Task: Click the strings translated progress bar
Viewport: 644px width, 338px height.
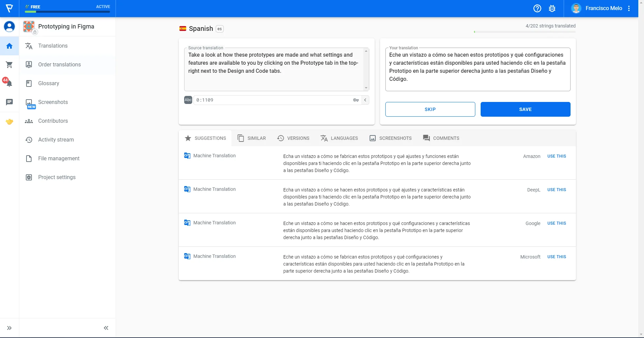Action: (x=525, y=32)
